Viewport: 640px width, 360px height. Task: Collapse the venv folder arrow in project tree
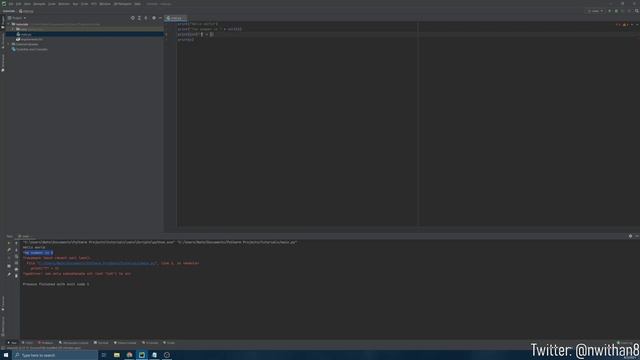pos(13,29)
